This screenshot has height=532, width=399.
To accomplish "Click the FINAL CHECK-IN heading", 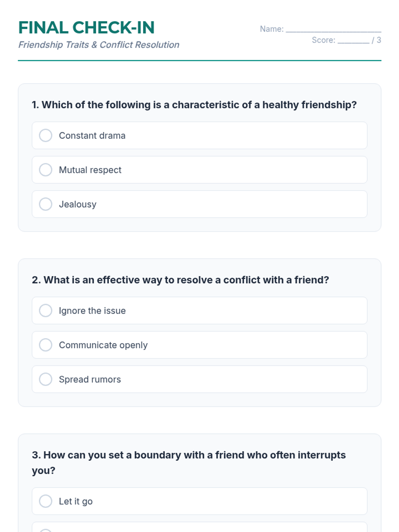I will click(x=86, y=28).
